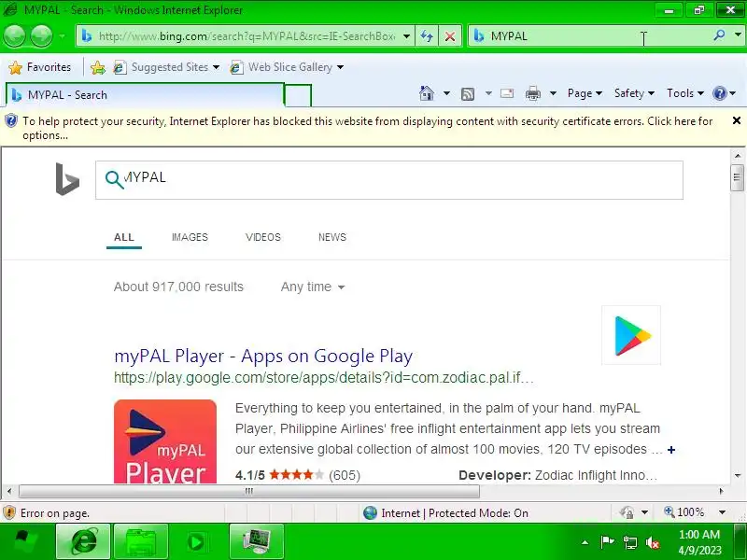Viewport: 747px width, 560px height.
Task: Expand description with the plus icon
Action: tap(671, 450)
